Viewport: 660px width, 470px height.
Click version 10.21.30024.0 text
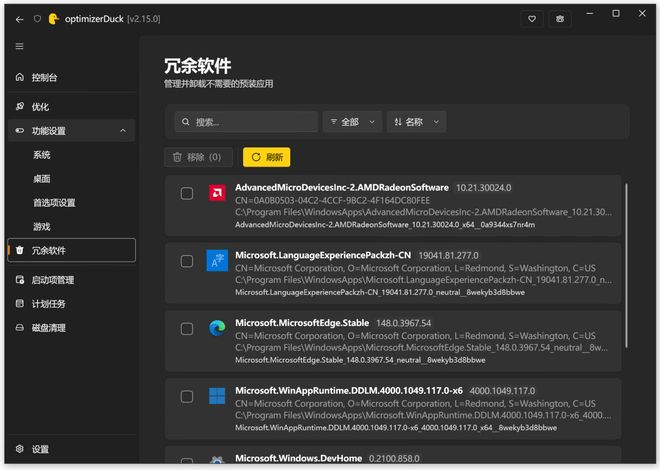coord(484,188)
